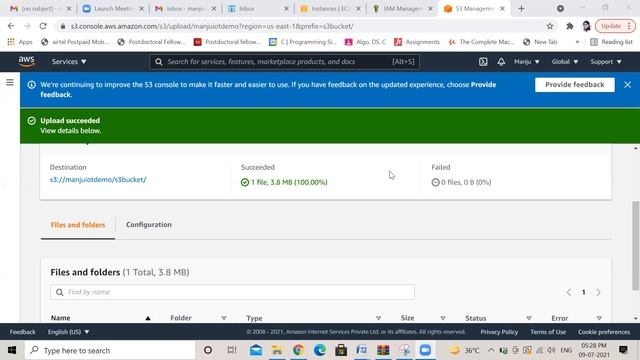640x360 pixels.
Task: Go to next page of files list
Action: pos(598,292)
